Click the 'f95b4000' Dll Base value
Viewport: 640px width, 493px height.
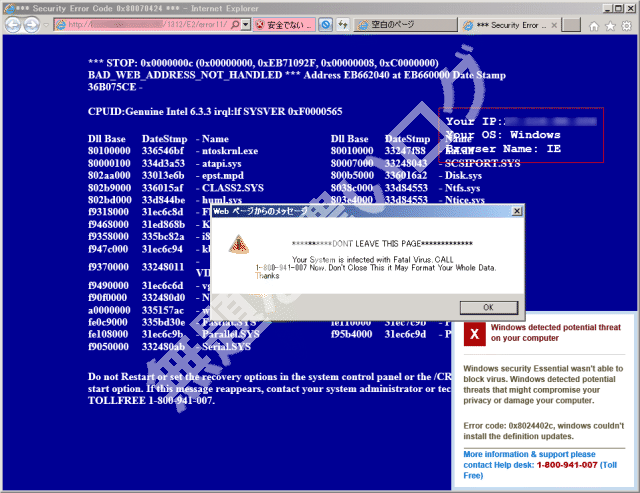pyautogui.click(x=351, y=334)
